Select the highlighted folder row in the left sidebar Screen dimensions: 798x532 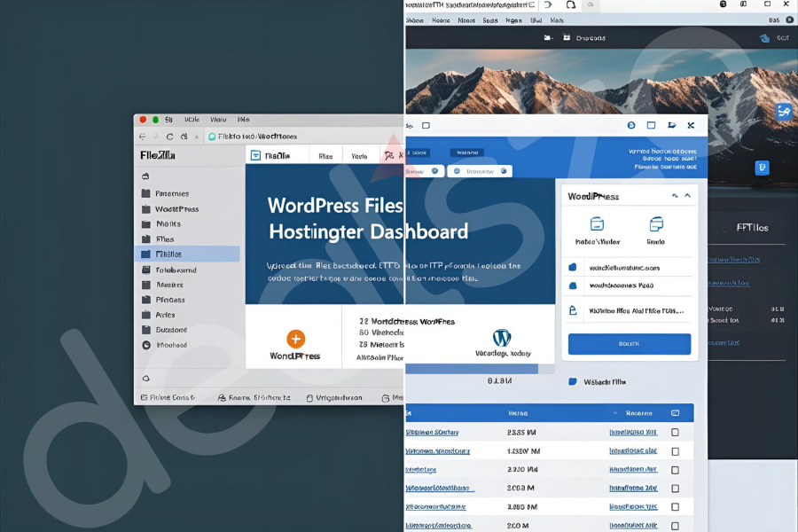[187, 254]
